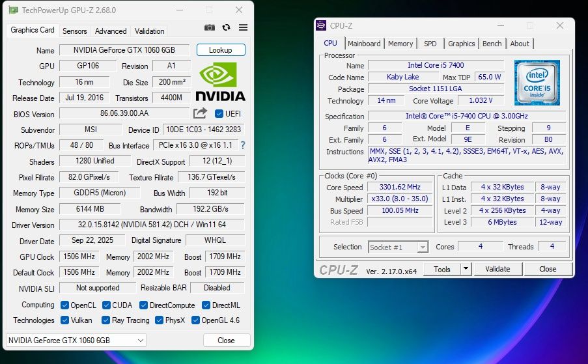This screenshot has height=364, width=588.
Task: Click the Close button in GPU-Z
Action: tap(226, 341)
